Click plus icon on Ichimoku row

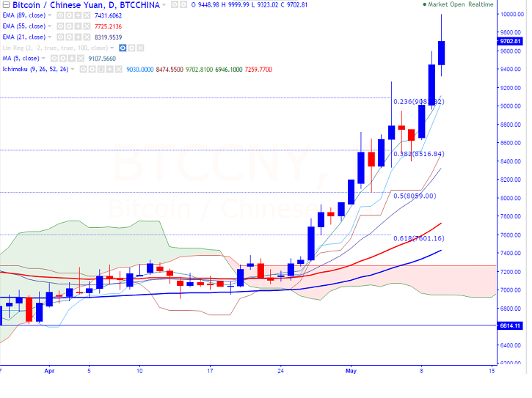click(110, 70)
